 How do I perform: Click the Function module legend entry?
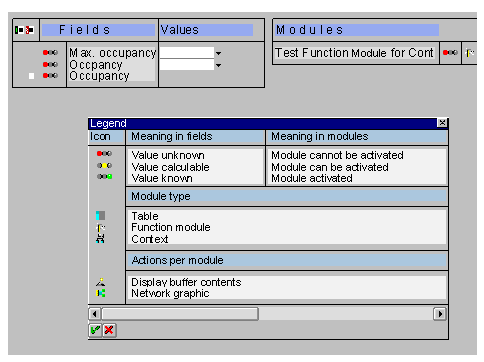click(171, 227)
